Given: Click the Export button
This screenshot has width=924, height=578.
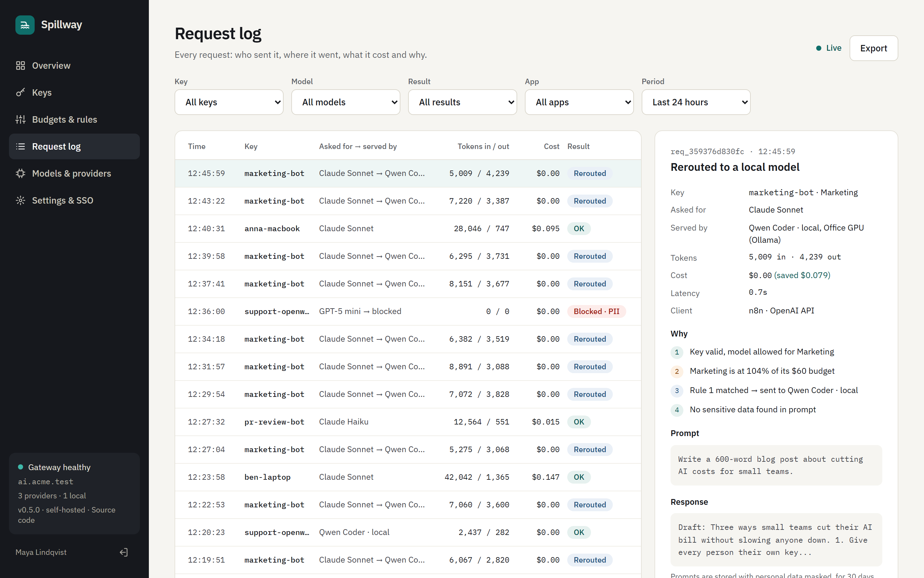Looking at the screenshot, I should pyautogui.click(x=874, y=48).
